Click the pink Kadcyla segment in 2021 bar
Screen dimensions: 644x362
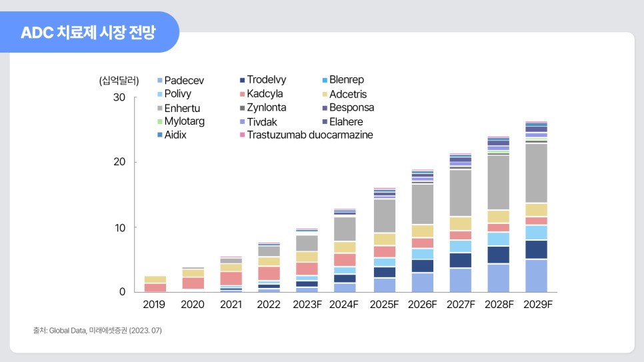pyautogui.click(x=231, y=279)
